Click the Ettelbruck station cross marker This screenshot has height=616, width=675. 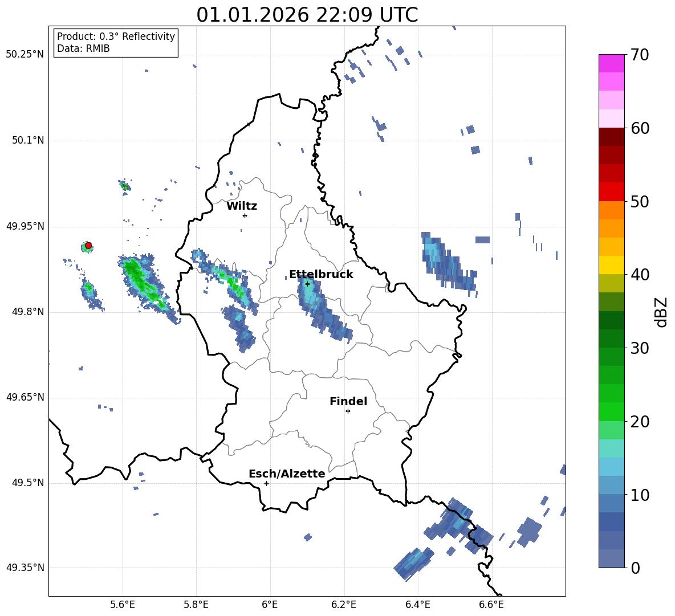307,284
